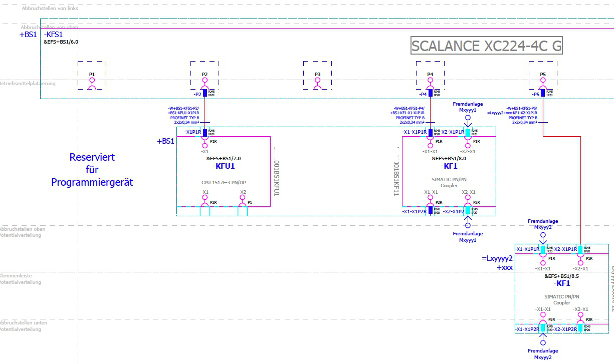Click the SCALANCE XC224-4C G title box

tap(486, 46)
